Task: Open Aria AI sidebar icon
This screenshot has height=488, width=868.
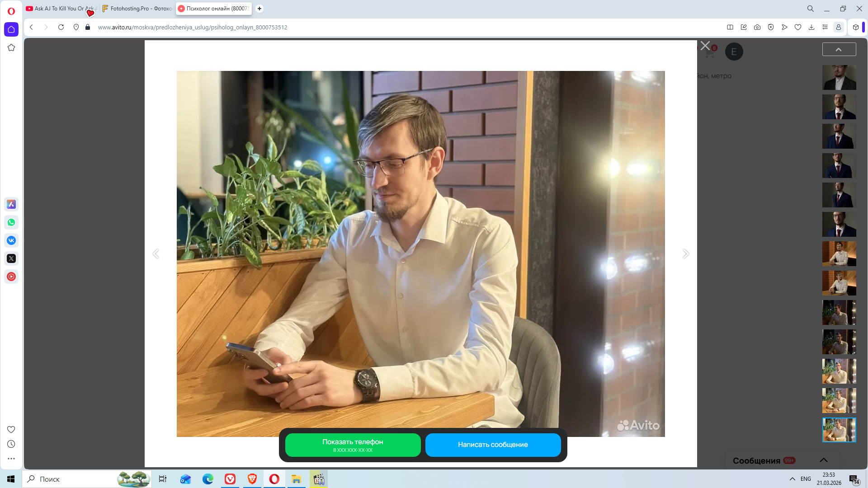Action: point(11,204)
